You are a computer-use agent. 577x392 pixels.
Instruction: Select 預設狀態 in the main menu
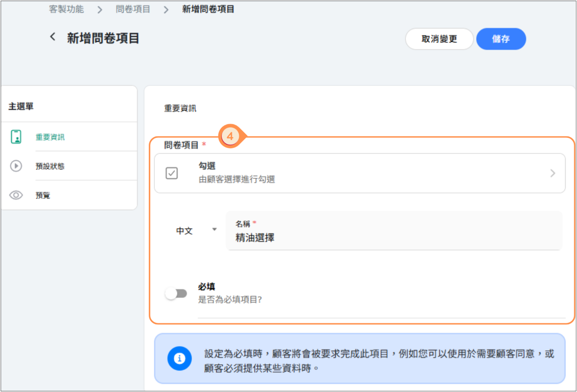point(50,166)
